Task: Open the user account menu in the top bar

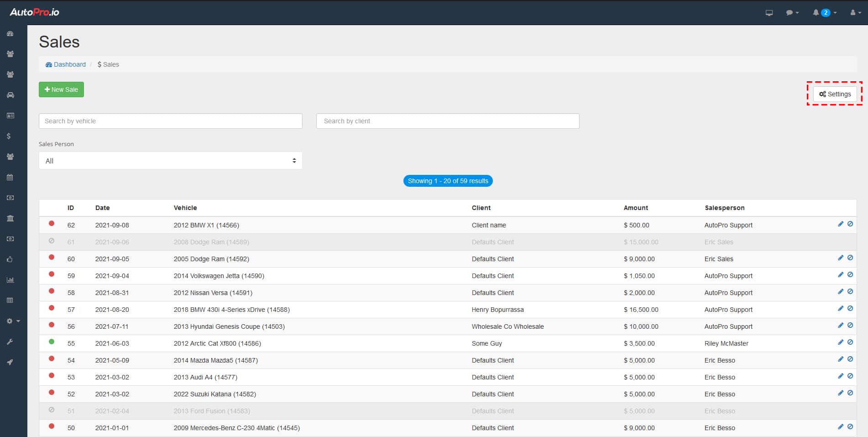Action: tap(856, 13)
